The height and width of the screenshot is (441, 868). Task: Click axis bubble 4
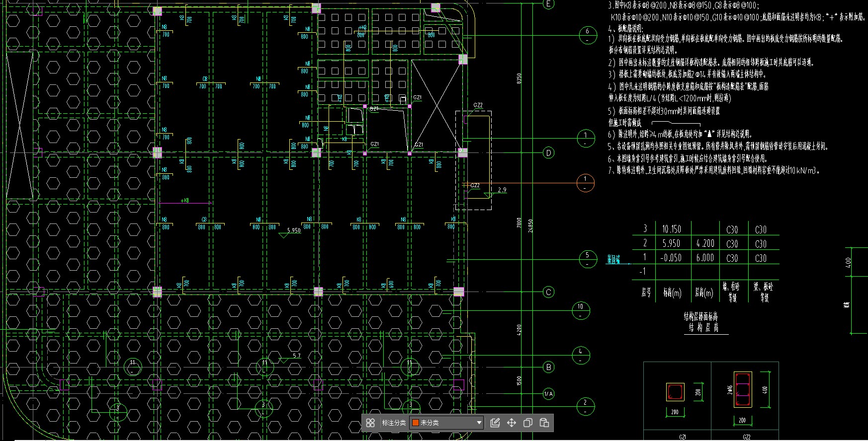[580, 355]
